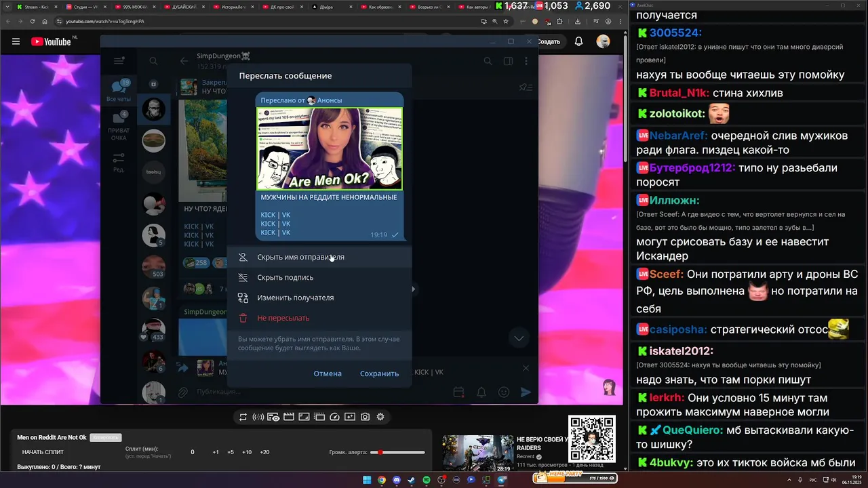Click Telegram send arrow button
This screenshot has width=868, height=488.
526,392
